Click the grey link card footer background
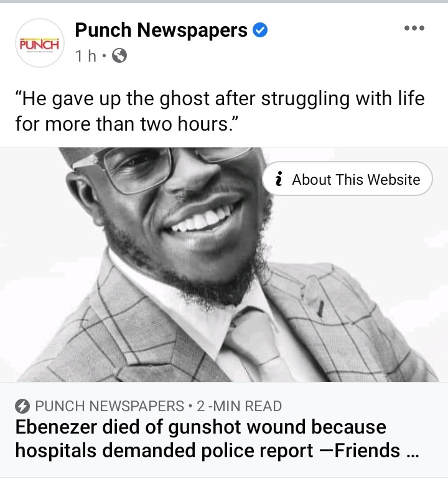Screen dimensions: 448x479 (224, 430)
